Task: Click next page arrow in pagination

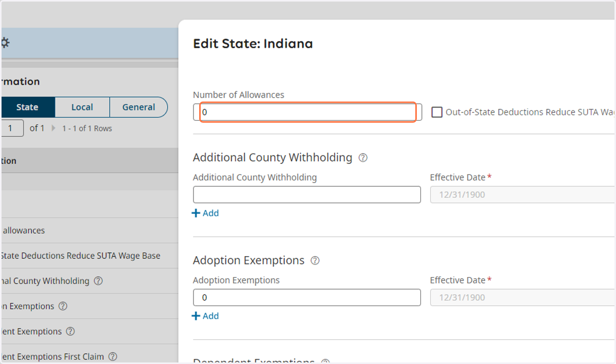Action: 54,128
